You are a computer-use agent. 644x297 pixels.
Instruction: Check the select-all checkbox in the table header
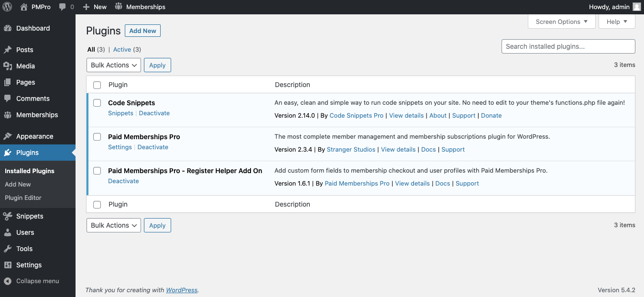[97, 85]
